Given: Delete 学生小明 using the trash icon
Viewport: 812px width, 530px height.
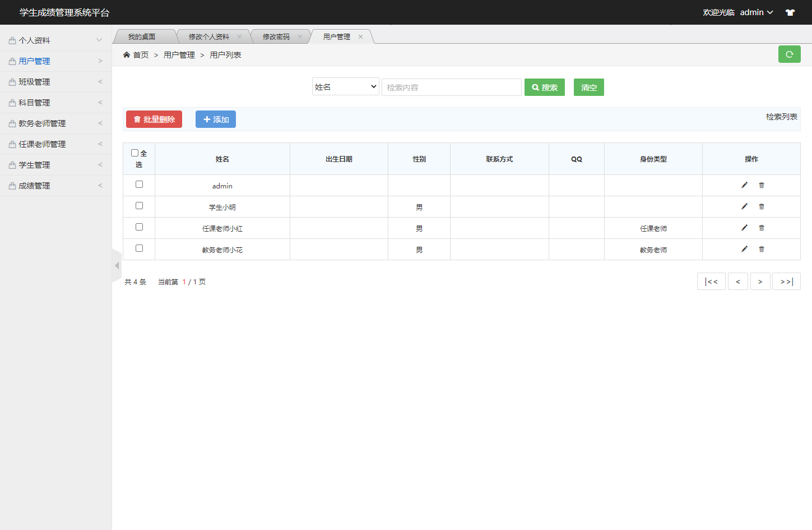Looking at the screenshot, I should click(x=761, y=206).
